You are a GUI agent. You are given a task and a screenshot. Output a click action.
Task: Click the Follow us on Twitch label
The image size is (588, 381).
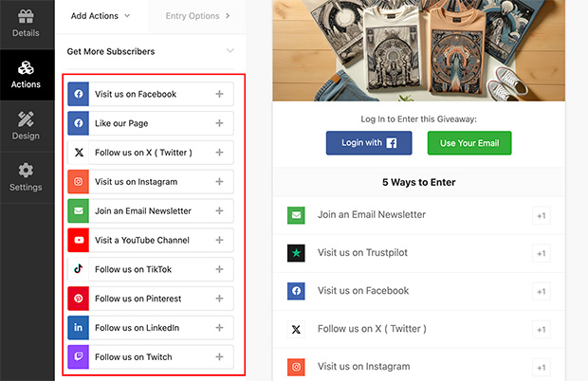pos(134,357)
